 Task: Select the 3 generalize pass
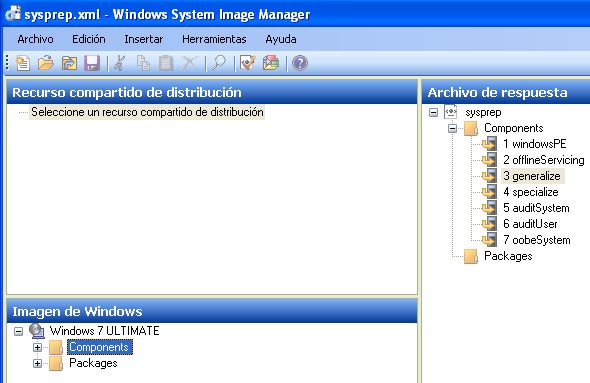(x=532, y=176)
